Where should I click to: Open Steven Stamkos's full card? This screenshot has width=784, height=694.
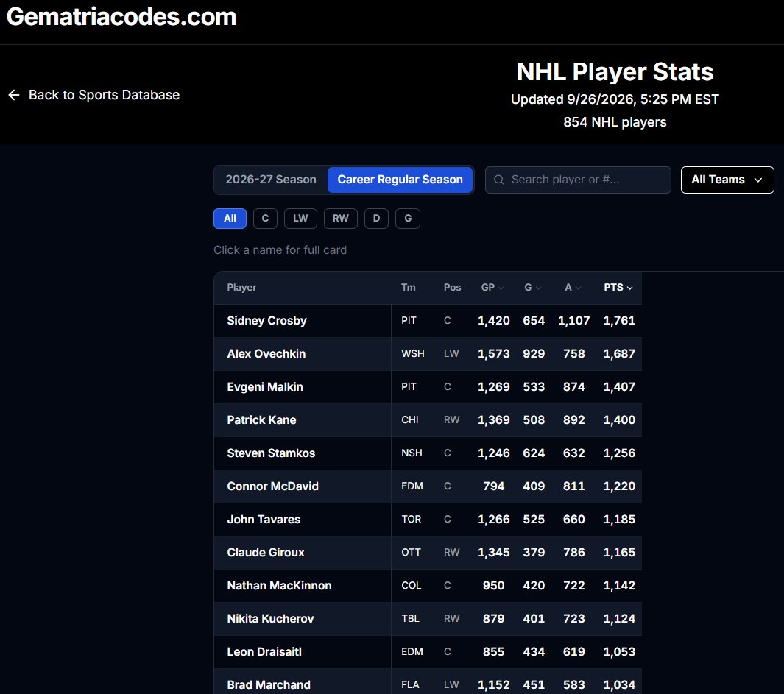pos(271,453)
